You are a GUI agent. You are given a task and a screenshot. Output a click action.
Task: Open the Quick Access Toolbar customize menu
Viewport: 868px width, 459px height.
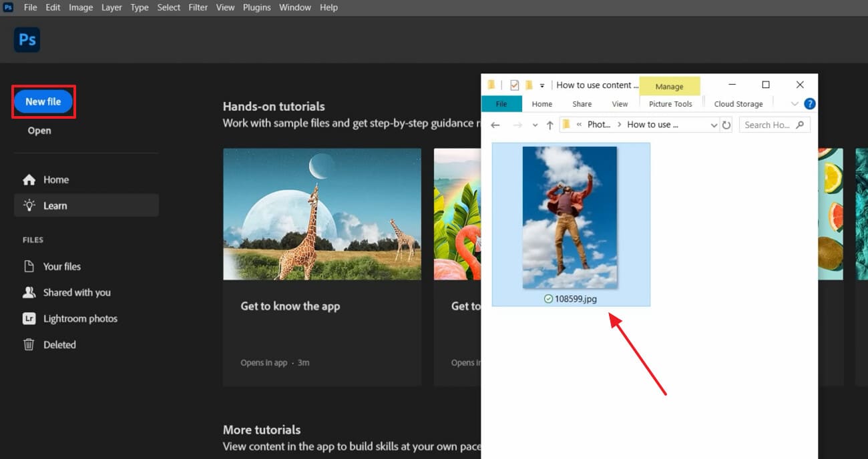[543, 85]
